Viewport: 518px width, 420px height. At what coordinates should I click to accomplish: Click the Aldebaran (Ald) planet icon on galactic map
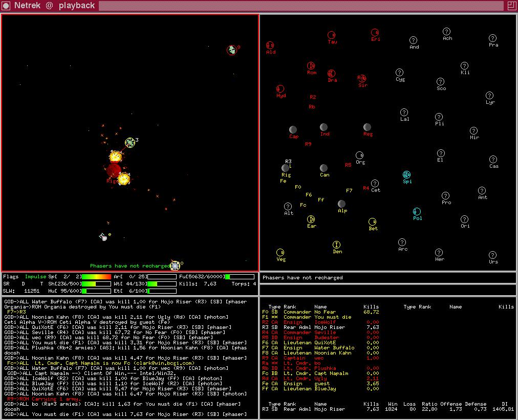click(270, 45)
